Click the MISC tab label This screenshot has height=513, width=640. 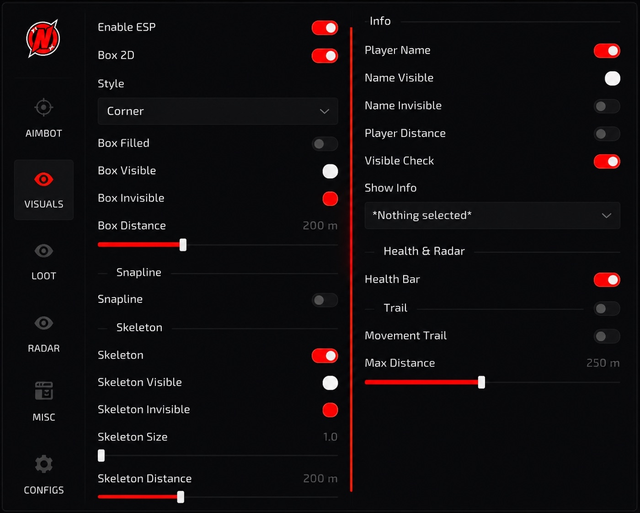point(44,417)
